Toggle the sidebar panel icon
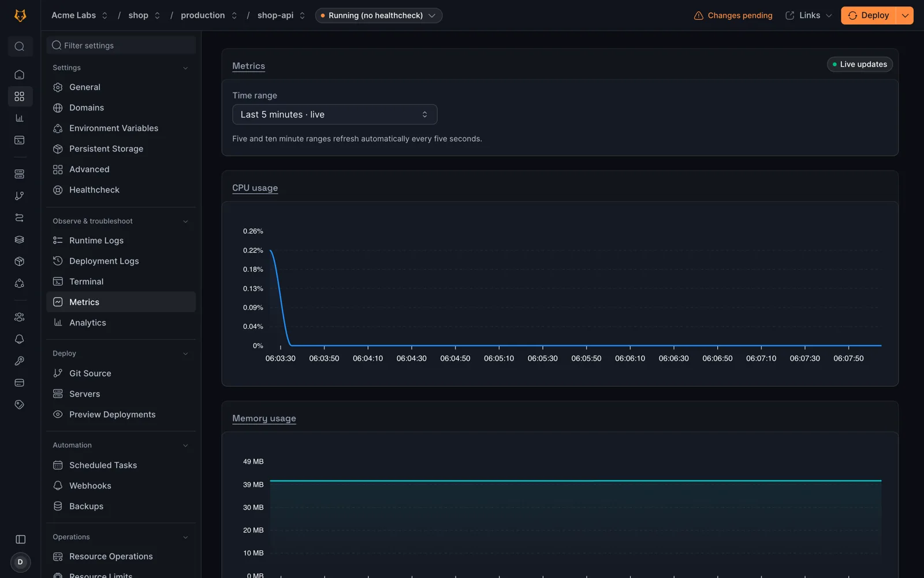Screen dimensions: 924x578 pyautogui.click(x=20, y=539)
